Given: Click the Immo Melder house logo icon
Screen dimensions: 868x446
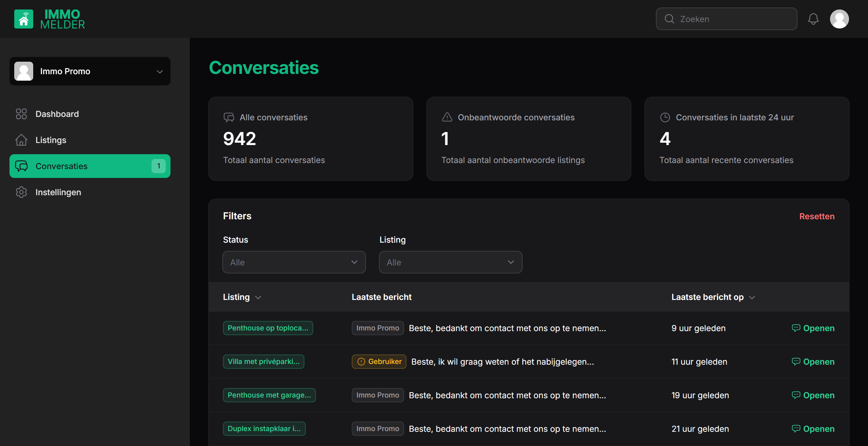Looking at the screenshot, I should [23, 19].
